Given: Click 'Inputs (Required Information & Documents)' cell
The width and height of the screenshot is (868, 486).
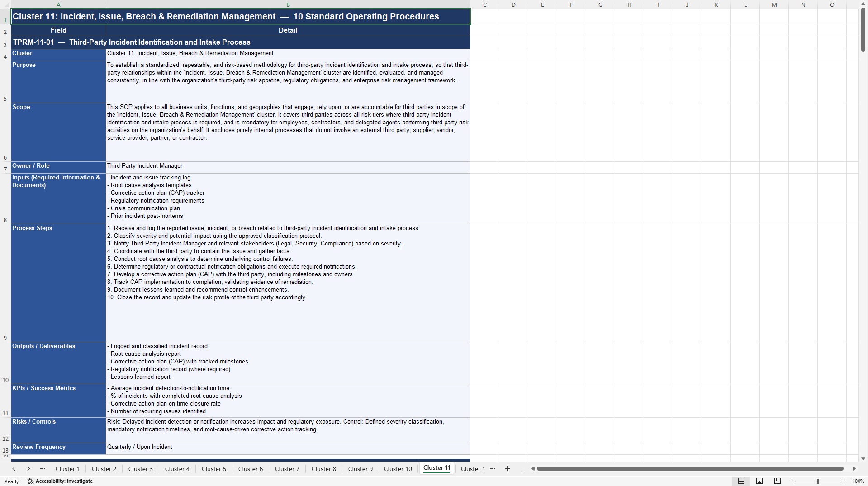Looking at the screenshot, I should [x=58, y=199].
